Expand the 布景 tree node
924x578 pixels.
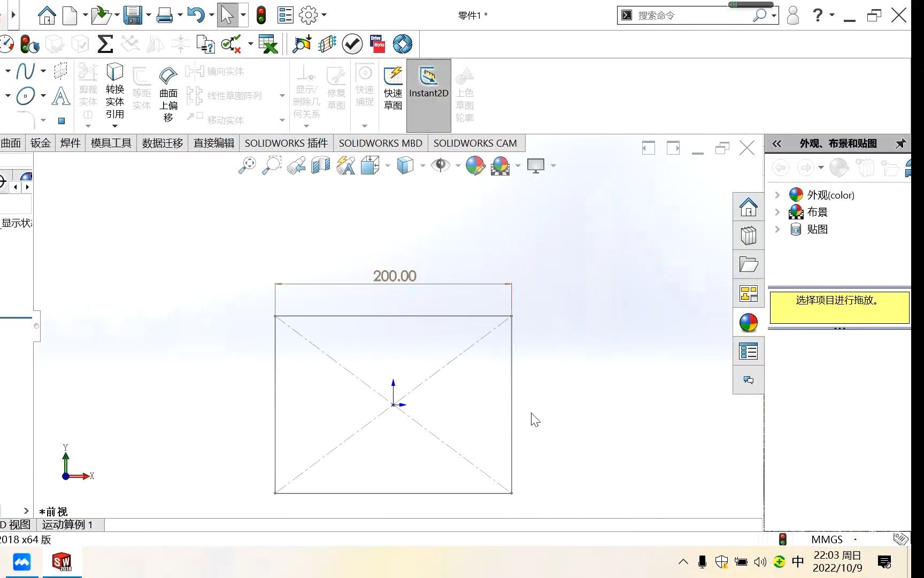click(778, 212)
